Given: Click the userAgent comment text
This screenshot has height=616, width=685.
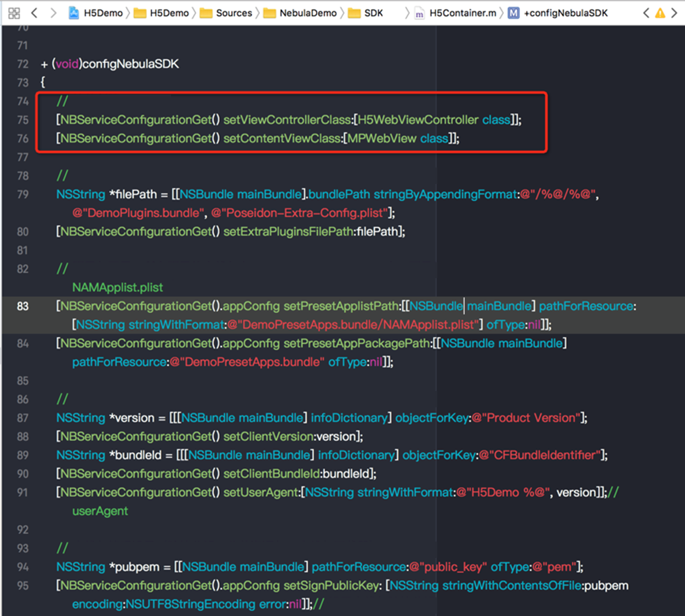Looking at the screenshot, I should 100,511.
